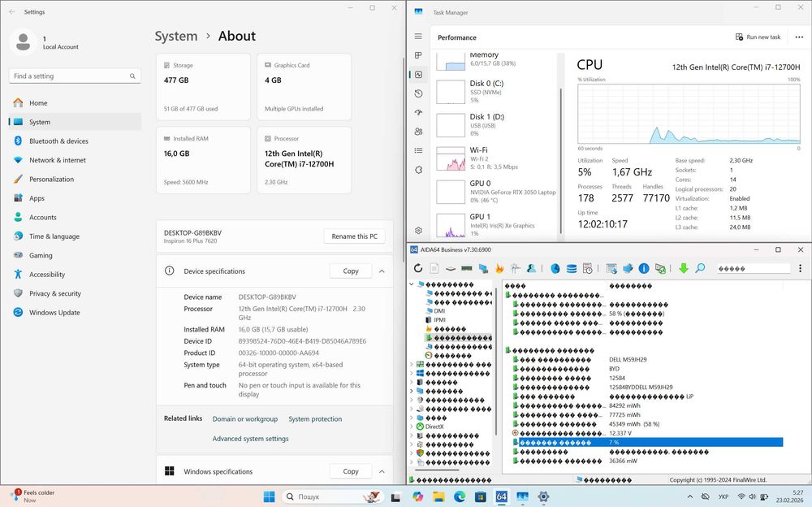
Task: Click the AIDA64 Refresh toolbar icon
Action: [418, 268]
